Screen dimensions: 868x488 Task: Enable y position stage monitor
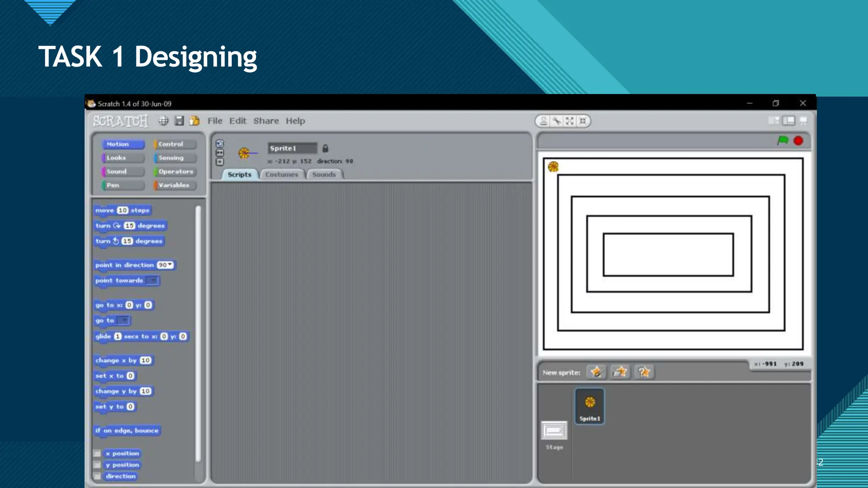(97, 465)
